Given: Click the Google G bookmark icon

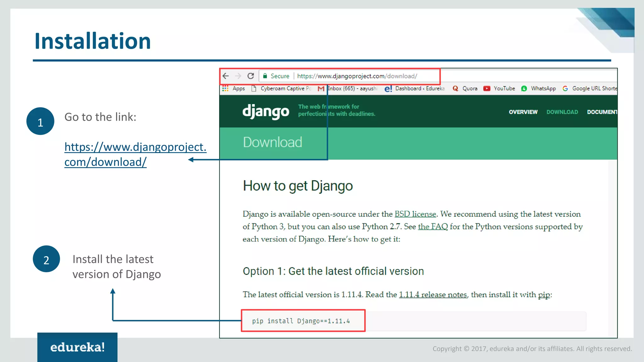Looking at the screenshot, I should click(x=565, y=89).
